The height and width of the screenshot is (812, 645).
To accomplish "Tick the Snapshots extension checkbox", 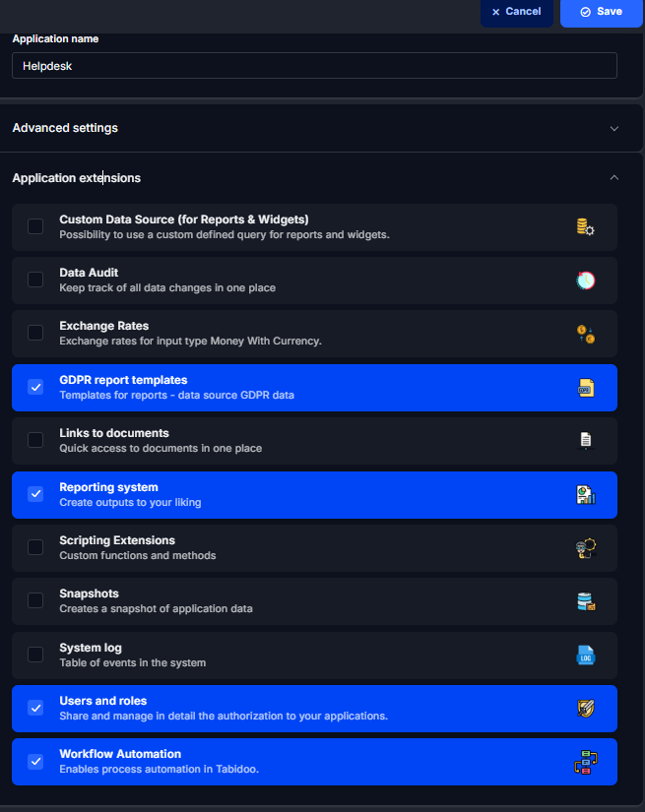I will tap(35, 600).
